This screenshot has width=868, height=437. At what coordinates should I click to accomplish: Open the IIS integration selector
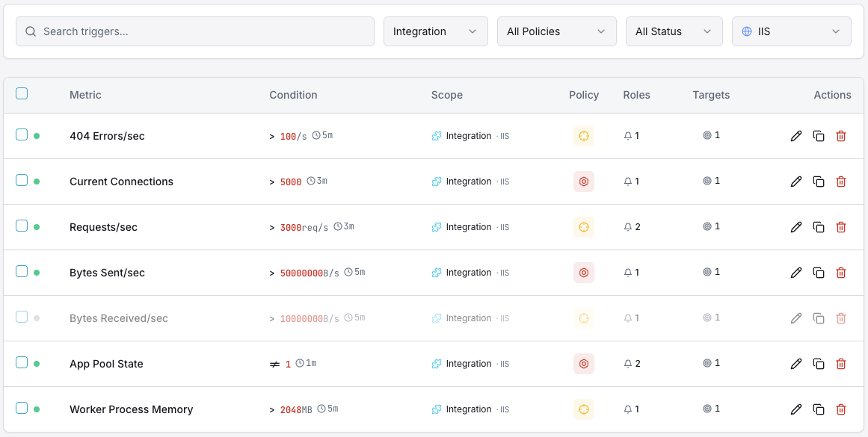(791, 31)
